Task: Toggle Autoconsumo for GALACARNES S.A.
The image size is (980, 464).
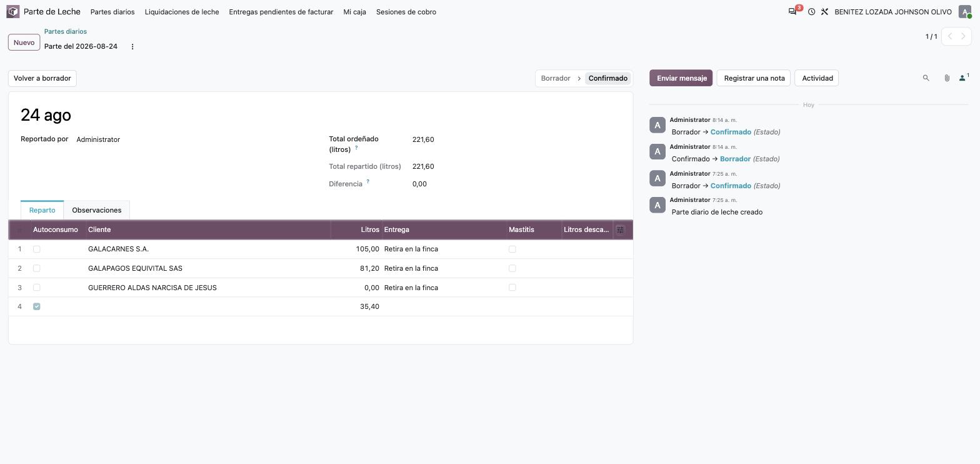Action: (x=36, y=249)
